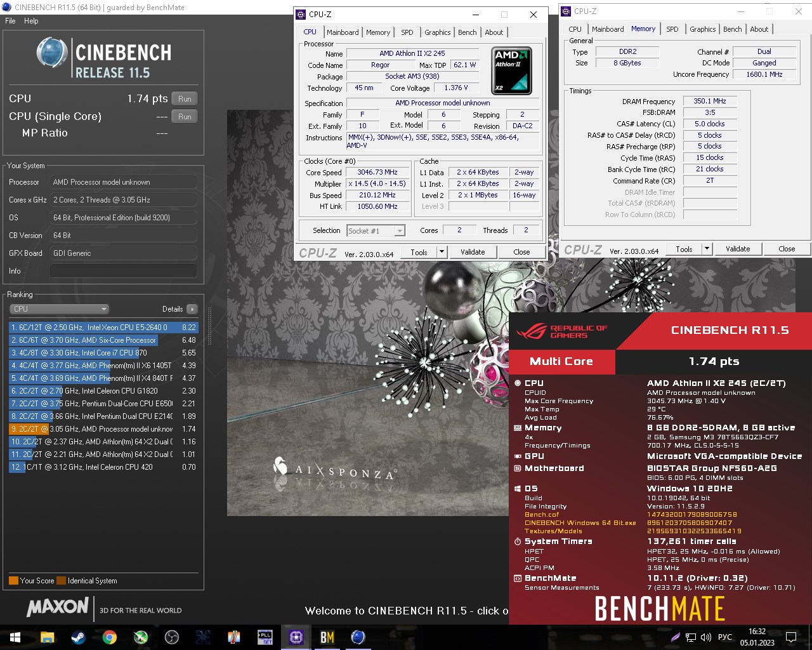Switch to BenchMate via the BM taskbar icon
812x650 pixels.
(x=327, y=637)
